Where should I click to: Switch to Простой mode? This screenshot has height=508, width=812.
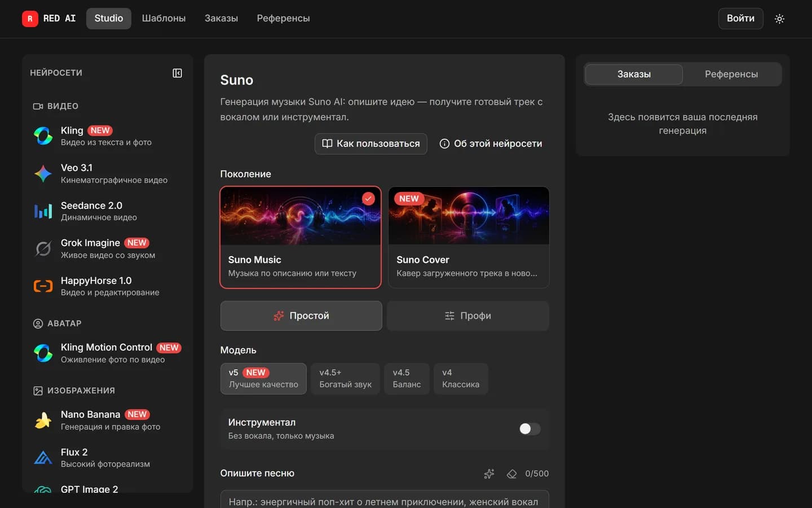[301, 316]
